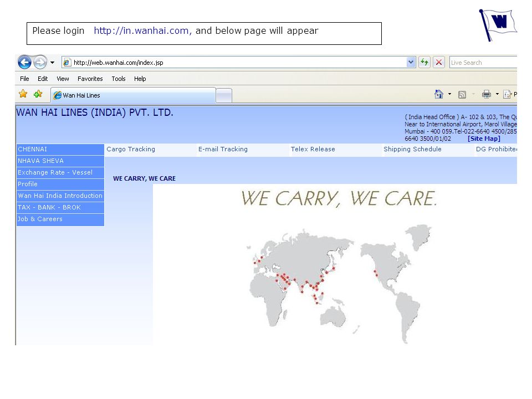Click the page icon inside the address bar
The width and height of the screenshot is (532, 399).
(x=67, y=63)
